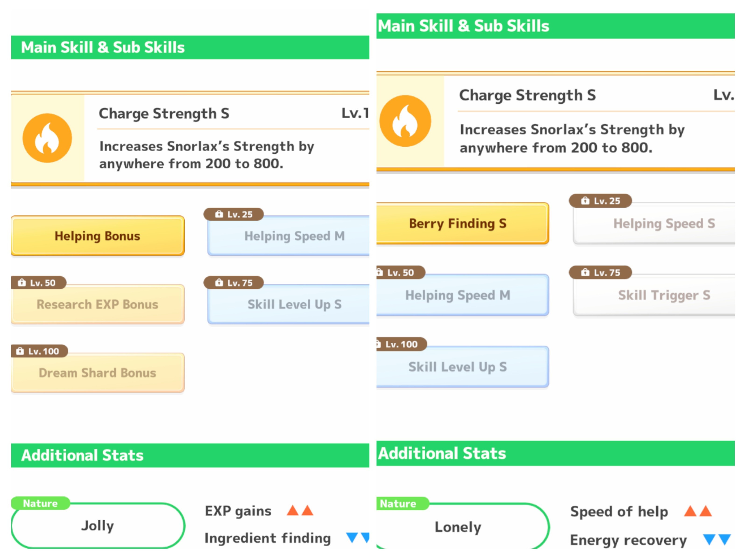Viewport: 746px width, 560px height.
Task: Tap the locked Research EXP Bonus skill
Action: point(98,304)
